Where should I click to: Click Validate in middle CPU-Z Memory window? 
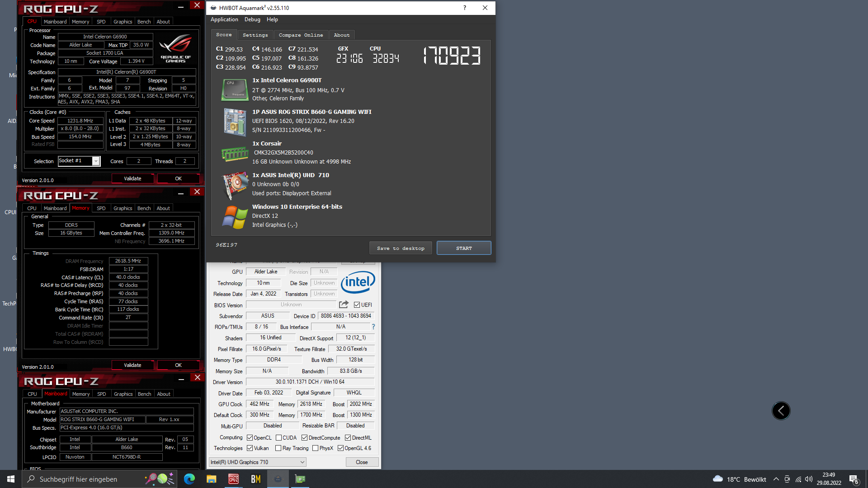(x=132, y=365)
